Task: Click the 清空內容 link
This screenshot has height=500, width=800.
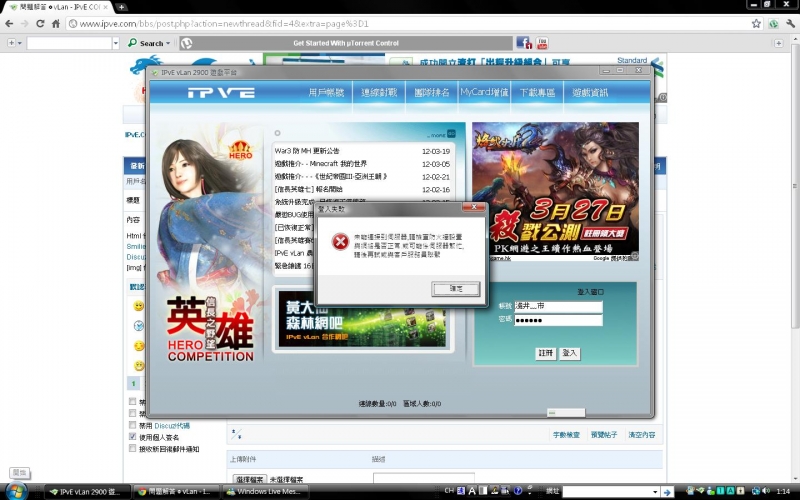Action: (x=642, y=435)
